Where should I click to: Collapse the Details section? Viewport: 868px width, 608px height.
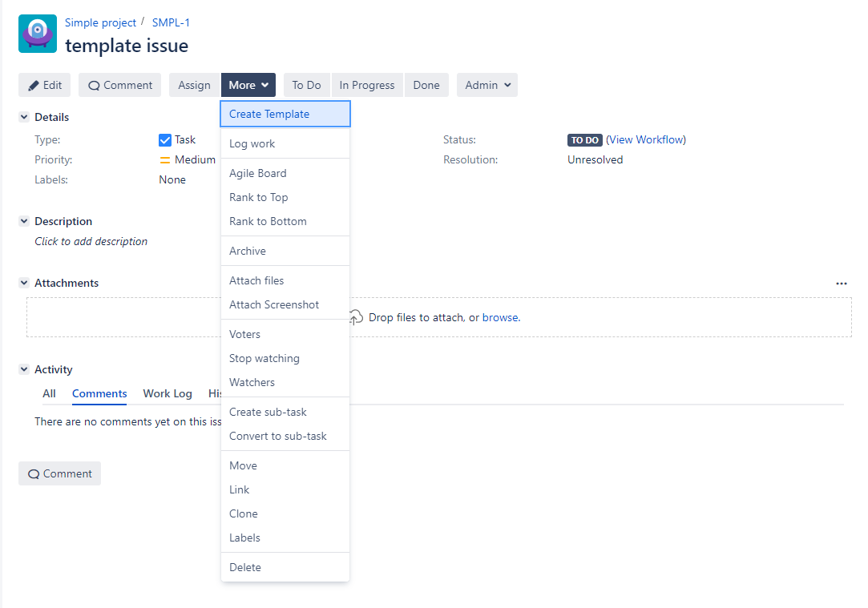[x=24, y=118]
